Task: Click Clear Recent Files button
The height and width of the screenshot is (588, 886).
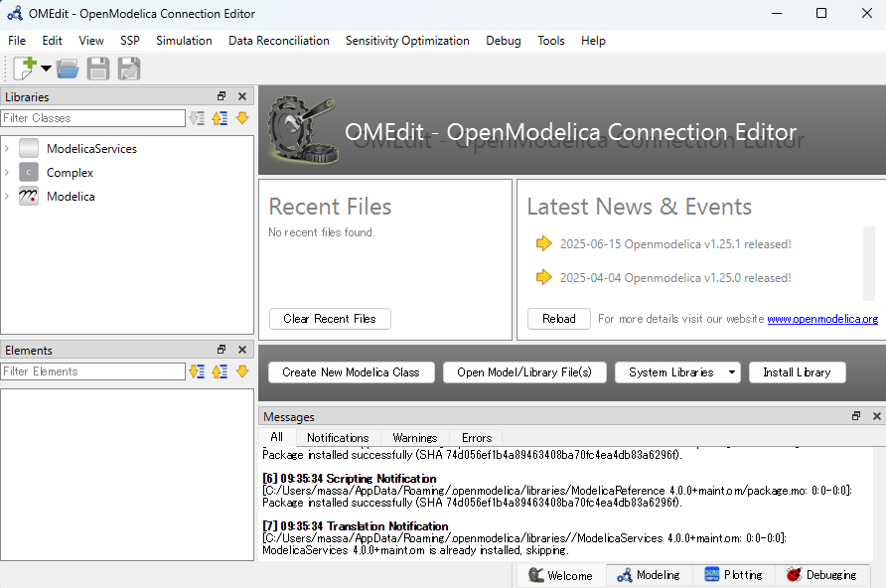Action: click(330, 319)
